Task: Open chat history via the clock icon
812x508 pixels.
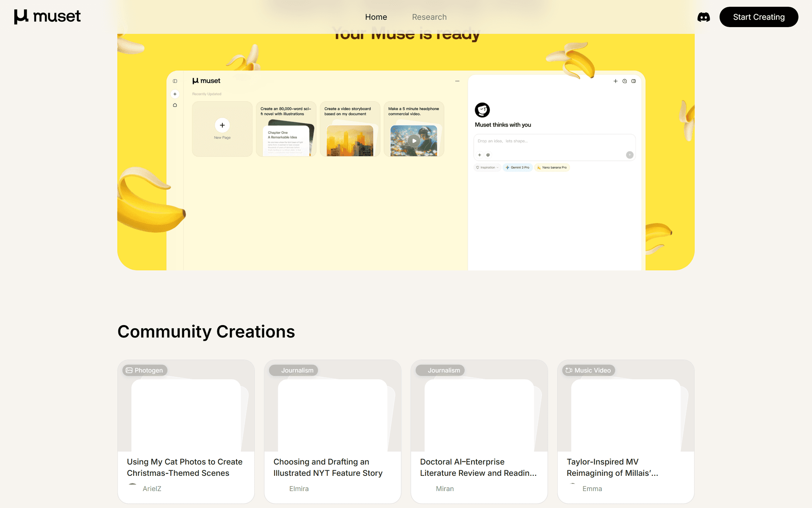Action: (x=625, y=81)
